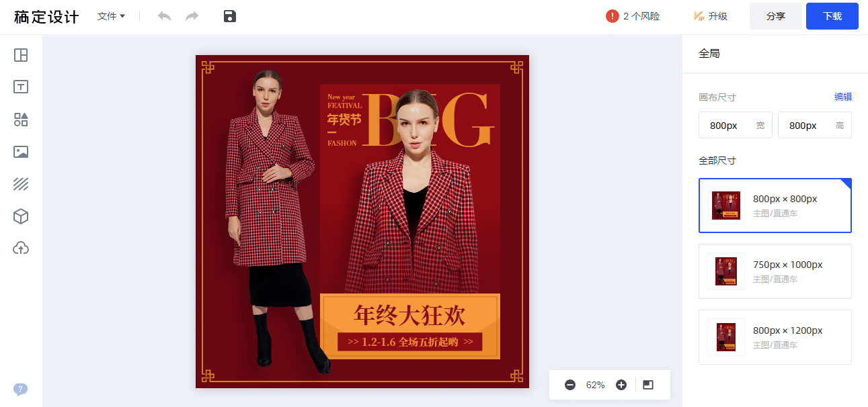This screenshot has width=868, height=407.
Task: Select the Text tool in sidebar
Action: click(x=21, y=87)
